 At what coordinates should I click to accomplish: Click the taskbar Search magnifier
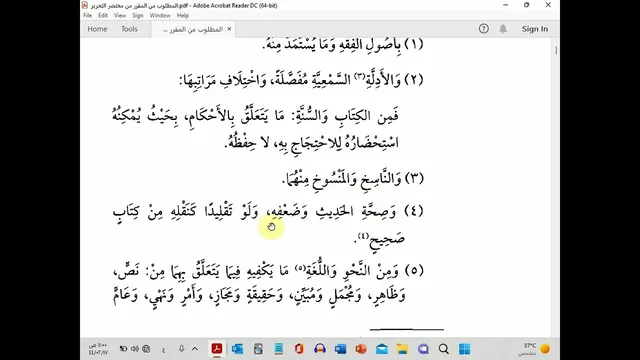click(444, 349)
